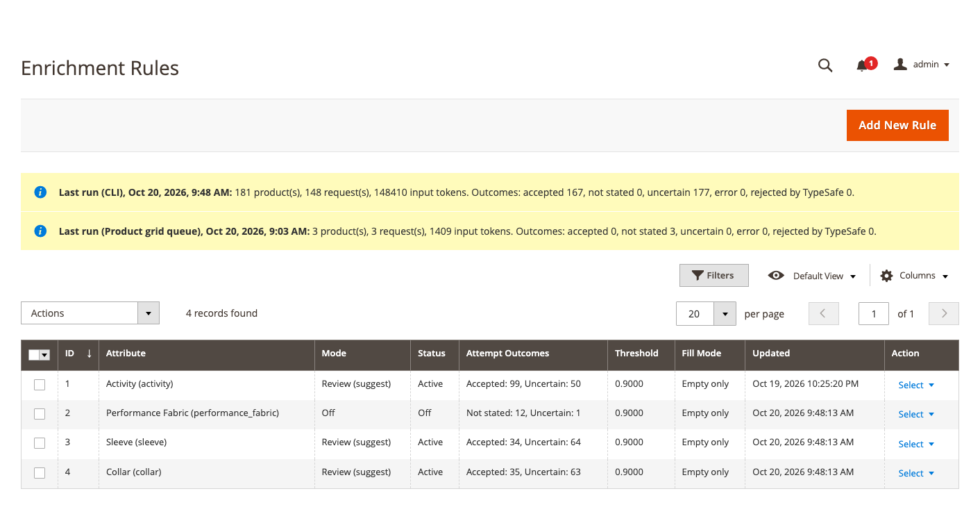Click the admin user avatar icon

[x=900, y=65]
